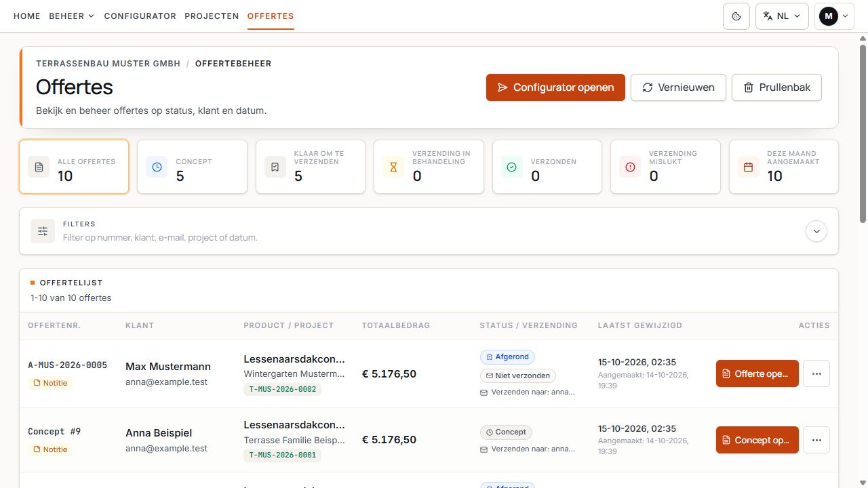This screenshot has height=488, width=868.
Task: Click hourglass icon on Verzending in behandeling card
Action: pos(393,167)
